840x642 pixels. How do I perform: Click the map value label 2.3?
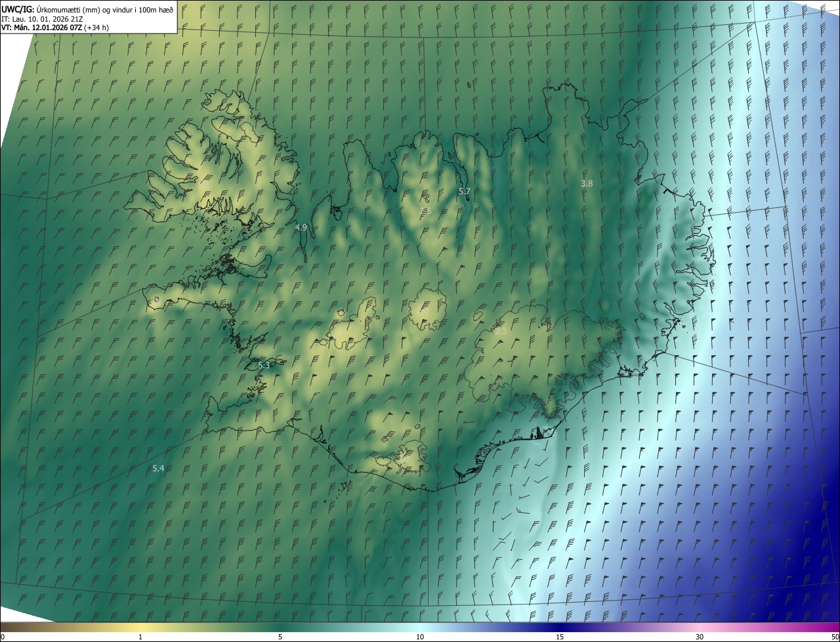[501, 332]
